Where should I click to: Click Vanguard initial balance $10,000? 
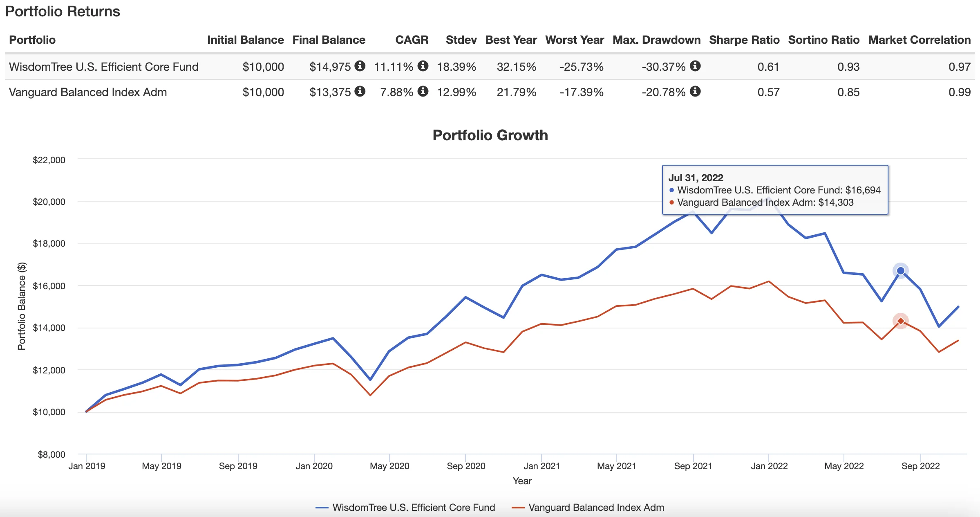click(263, 92)
